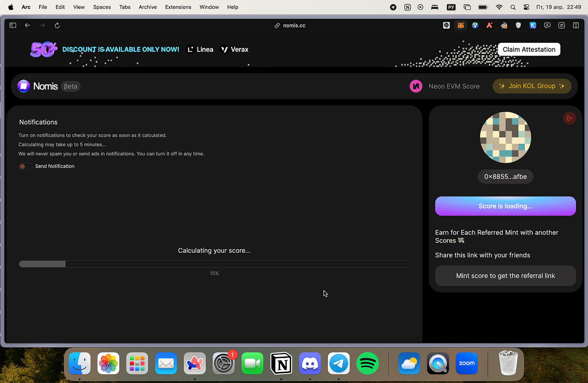Click the Wi-Fi status icon
The width and height of the screenshot is (588, 383).
point(499,7)
